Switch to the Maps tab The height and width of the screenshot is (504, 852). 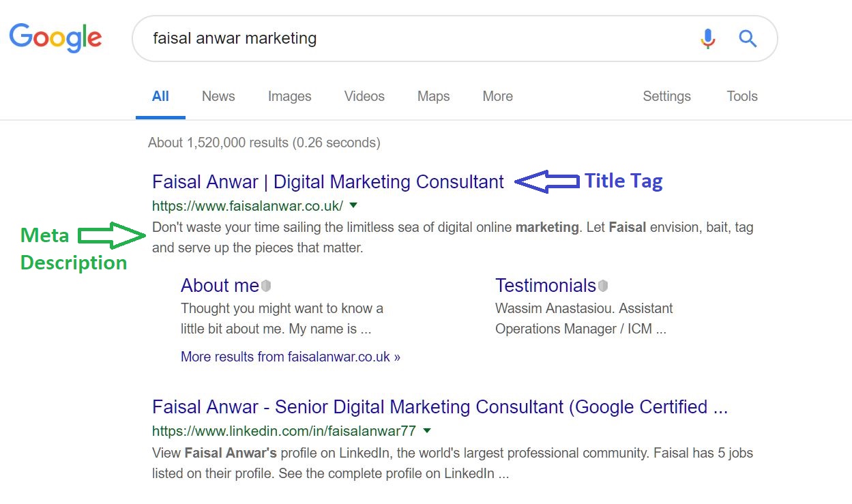(433, 96)
